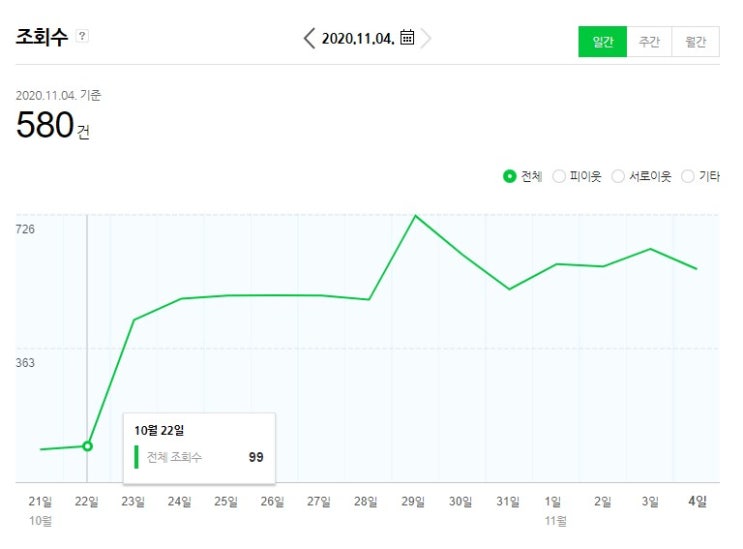Click the 28일 x-axis label
This screenshot has height=549, width=743.
pos(366,501)
